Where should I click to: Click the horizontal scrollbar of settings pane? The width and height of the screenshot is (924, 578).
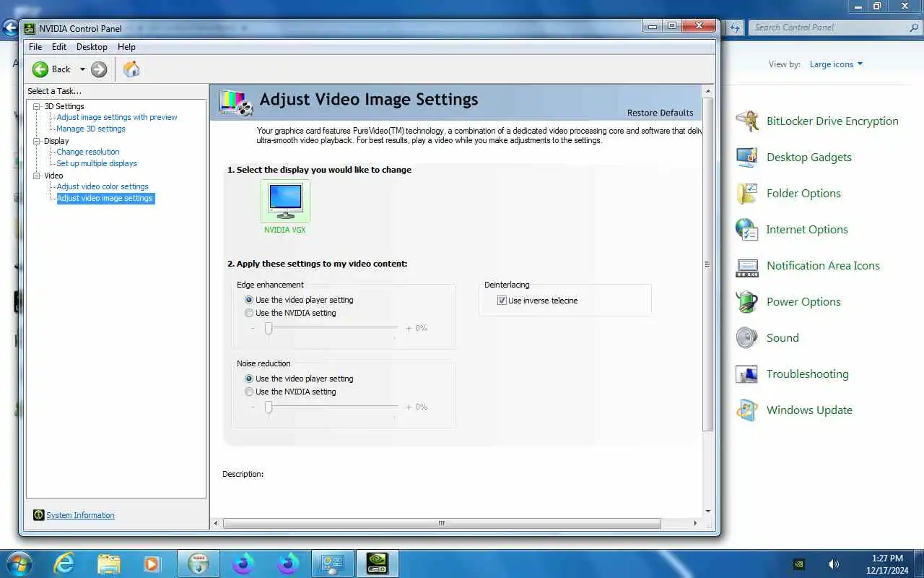click(442, 523)
